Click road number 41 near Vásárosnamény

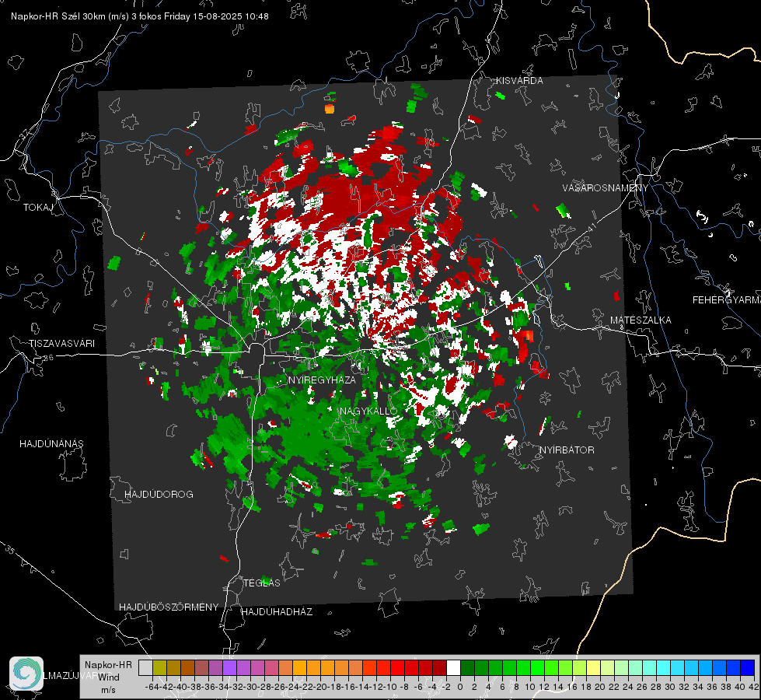pos(591,227)
